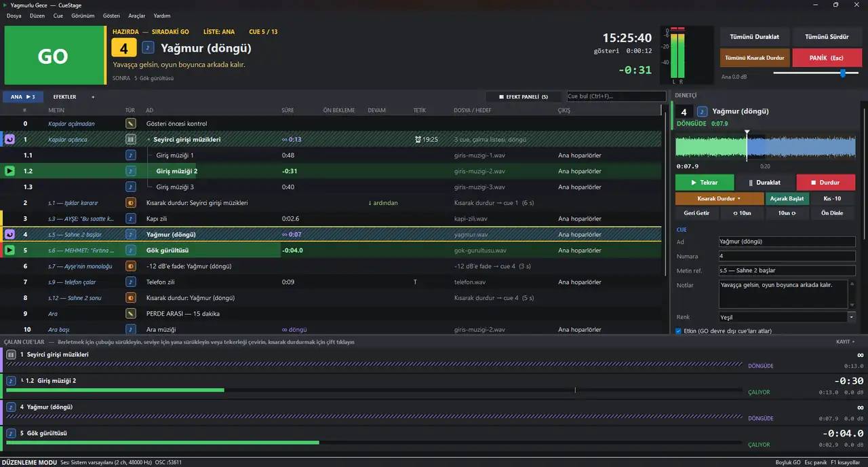868x467 pixels.
Task: Toggle the Etkin checkbox in the inspector
Action: tap(679, 331)
